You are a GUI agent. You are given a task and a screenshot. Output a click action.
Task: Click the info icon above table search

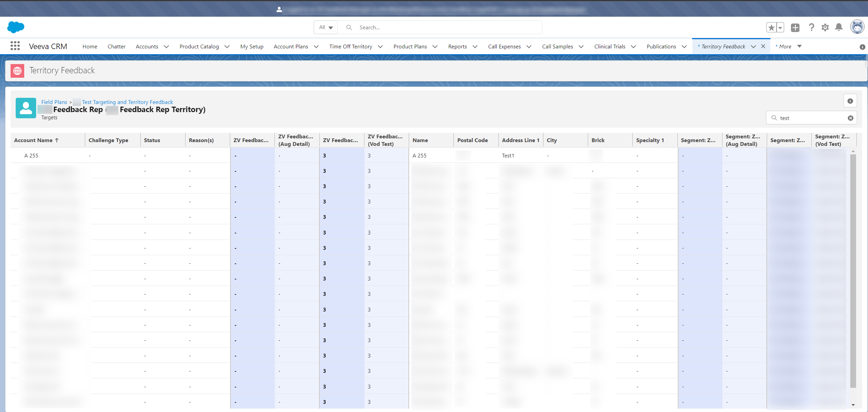pyautogui.click(x=850, y=101)
